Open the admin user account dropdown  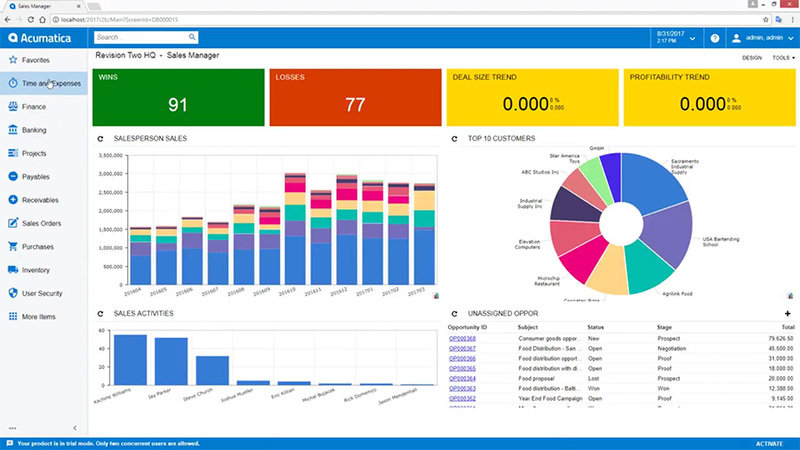[763, 38]
